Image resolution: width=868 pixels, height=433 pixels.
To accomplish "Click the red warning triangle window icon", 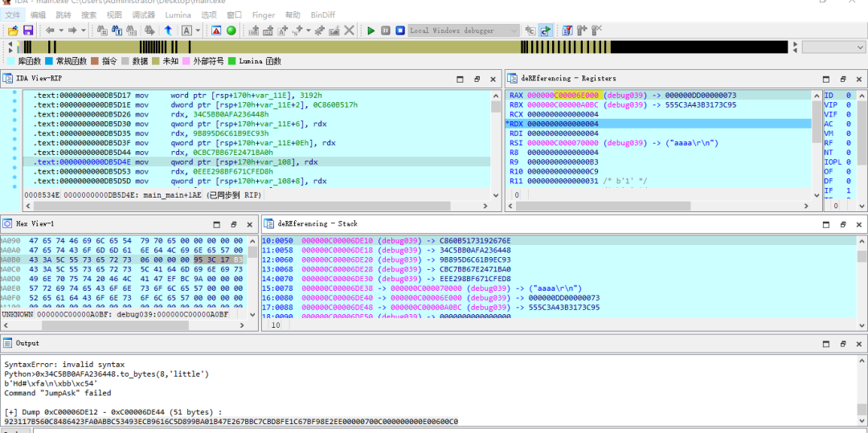I will click(x=216, y=31).
